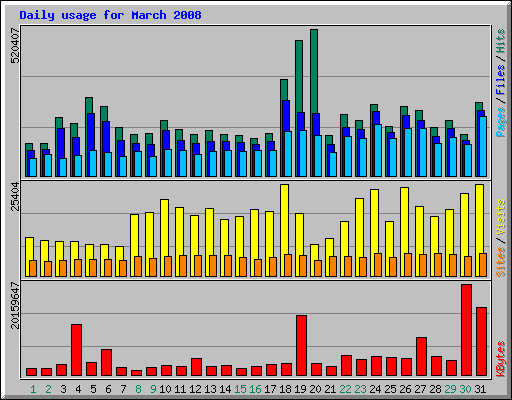Click the red KBytes bar for day 30
The width and height of the screenshot is (512, 400).
[466, 330]
